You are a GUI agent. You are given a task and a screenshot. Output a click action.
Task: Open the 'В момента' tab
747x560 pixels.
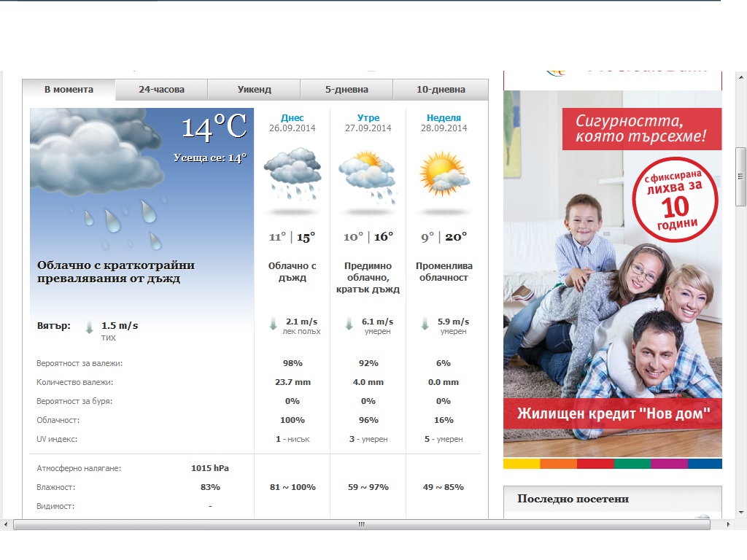tap(69, 90)
